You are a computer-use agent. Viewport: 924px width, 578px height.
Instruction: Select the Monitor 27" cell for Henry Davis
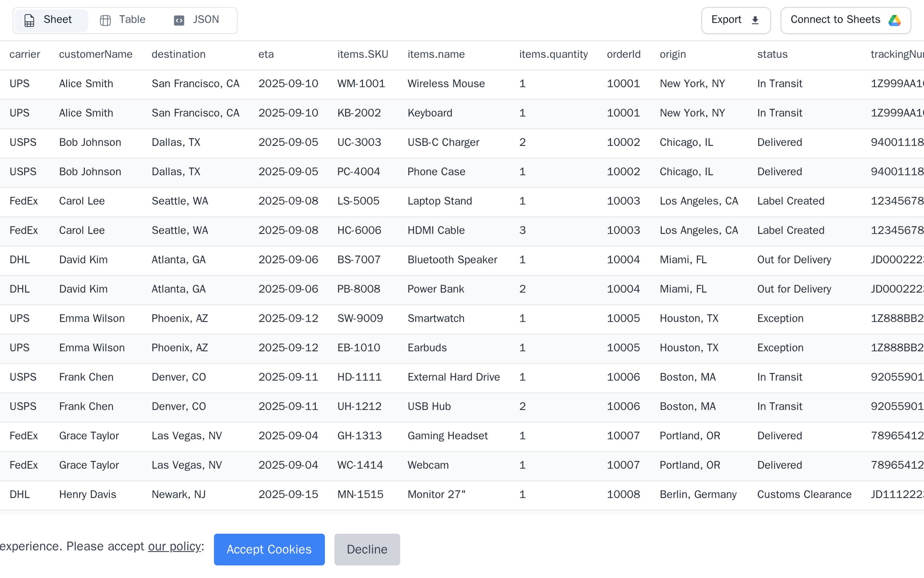[436, 494]
